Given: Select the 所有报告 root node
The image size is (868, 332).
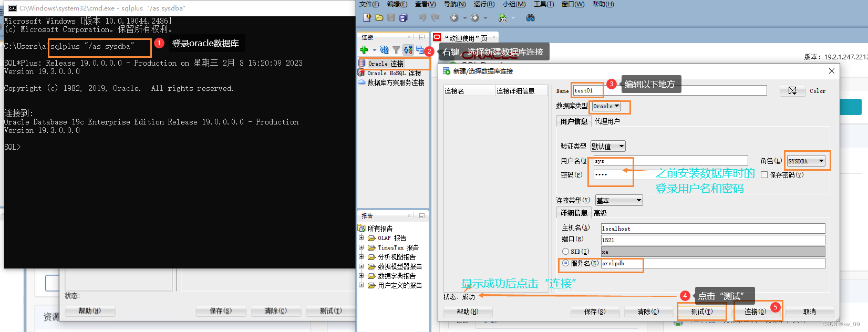Looking at the screenshot, I should [x=376, y=229].
